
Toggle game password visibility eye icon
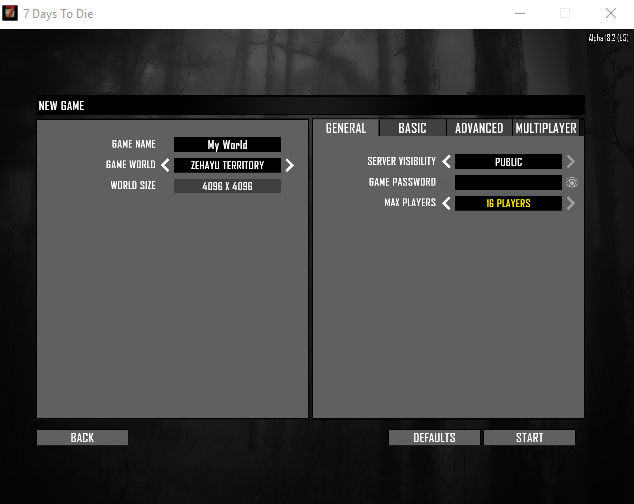[x=571, y=182]
